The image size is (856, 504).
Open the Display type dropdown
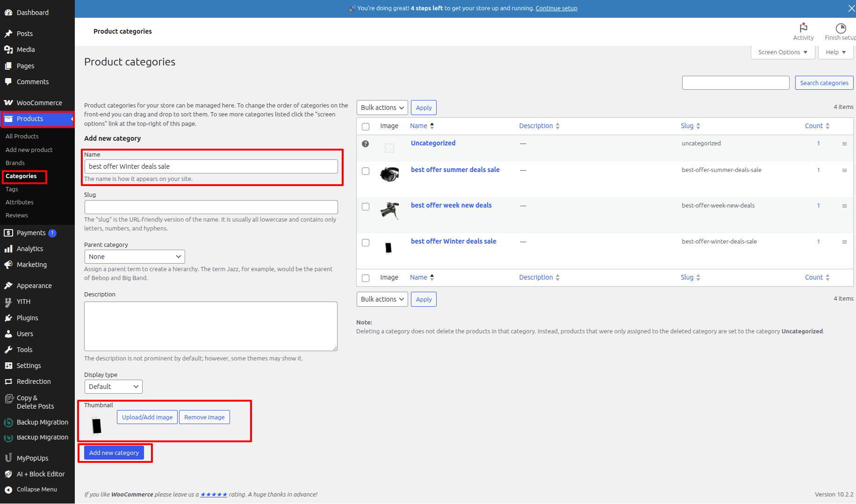113,387
